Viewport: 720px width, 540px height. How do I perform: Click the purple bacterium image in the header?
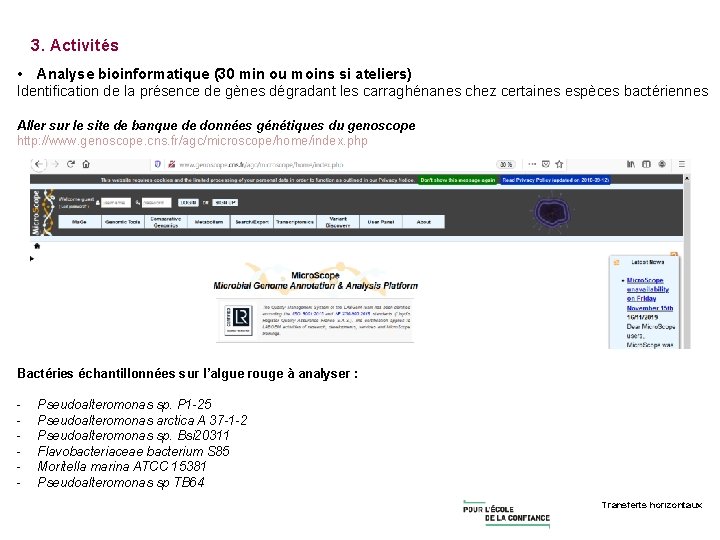click(552, 213)
